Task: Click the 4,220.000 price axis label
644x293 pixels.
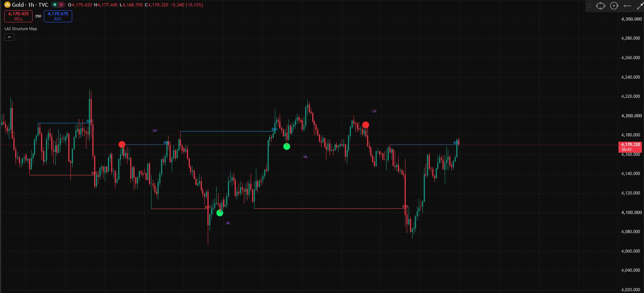Action: [x=631, y=96]
